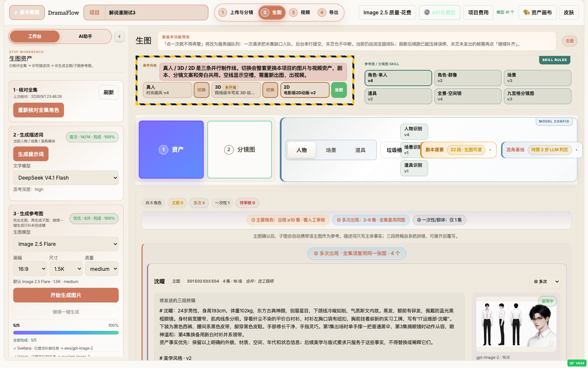Click the green 当前 badge
Image resolution: width=588 pixels, height=368 pixels.
point(339,90)
